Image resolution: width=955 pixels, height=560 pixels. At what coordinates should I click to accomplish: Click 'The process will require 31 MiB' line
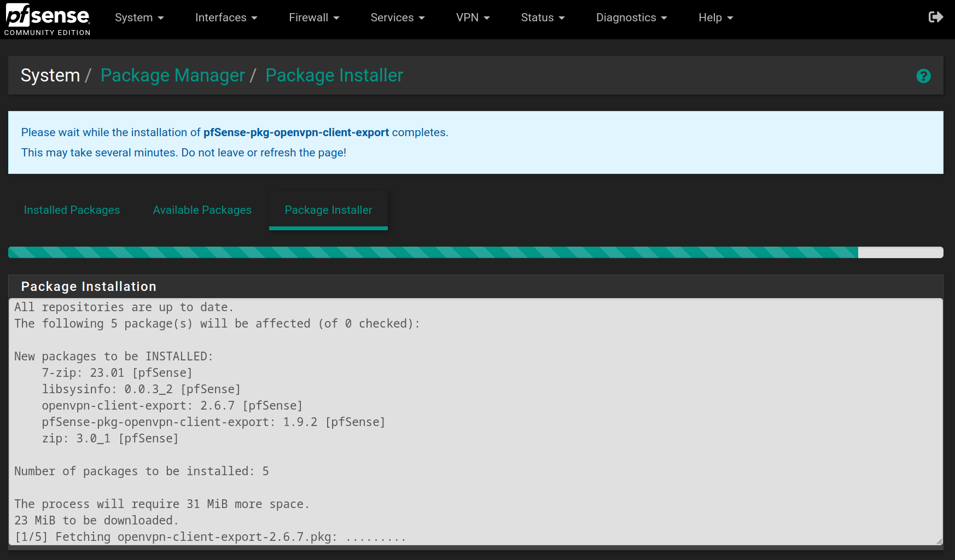click(x=162, y=504)
